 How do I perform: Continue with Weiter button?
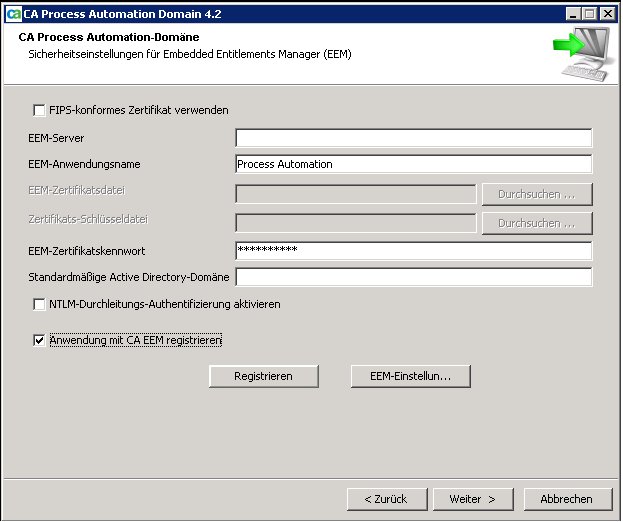(473, 499)
